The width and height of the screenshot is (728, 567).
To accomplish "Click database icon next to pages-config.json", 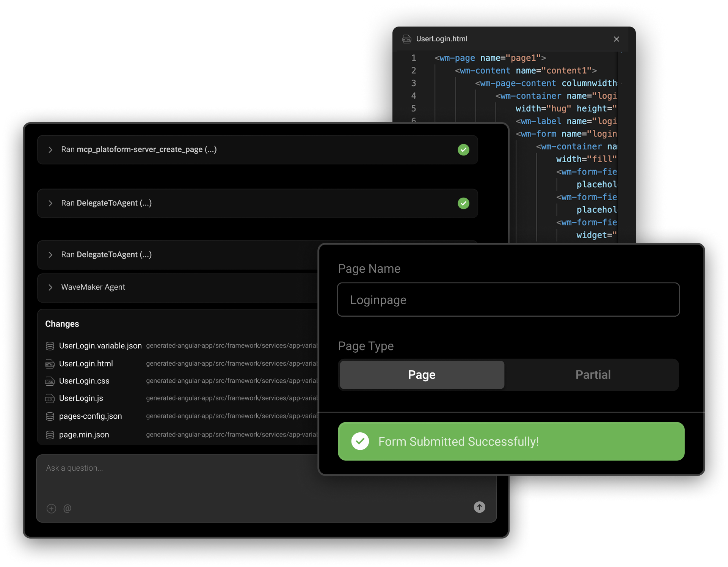I will (x=50, y=416).
